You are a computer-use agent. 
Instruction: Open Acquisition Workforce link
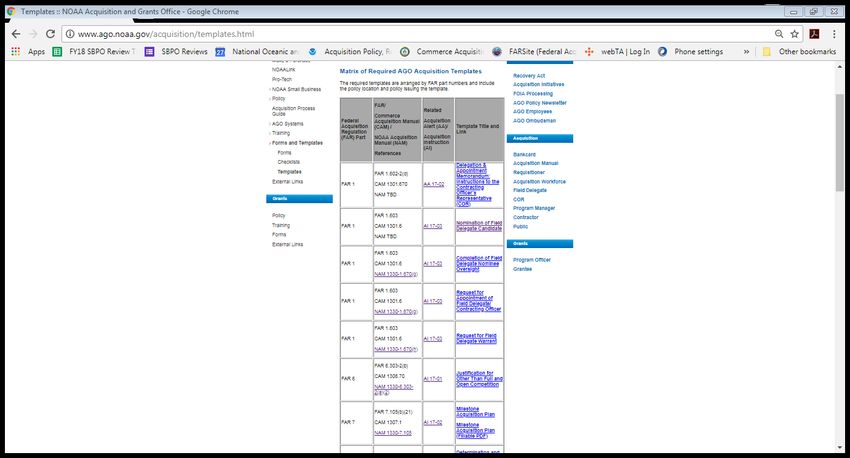click(539, 182)
